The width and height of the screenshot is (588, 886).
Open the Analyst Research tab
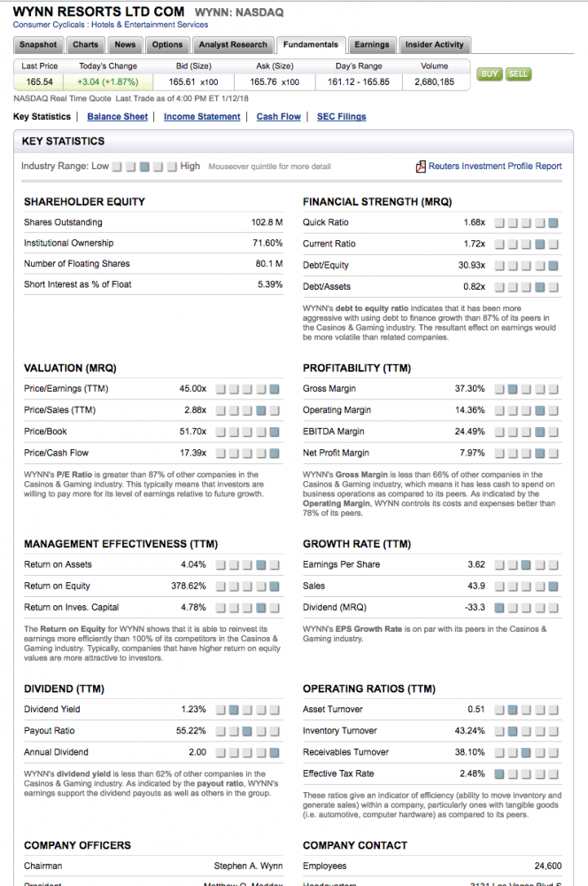coord(233,44)
